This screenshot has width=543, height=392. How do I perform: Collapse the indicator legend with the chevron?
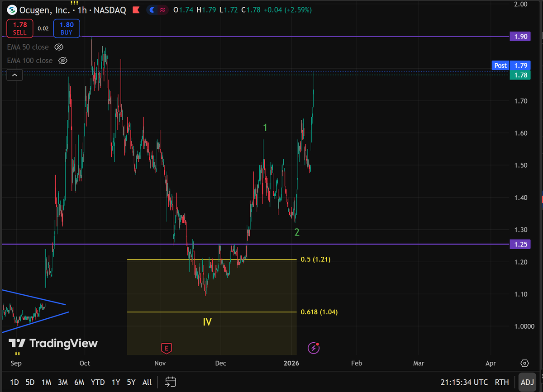pos(14,75)
